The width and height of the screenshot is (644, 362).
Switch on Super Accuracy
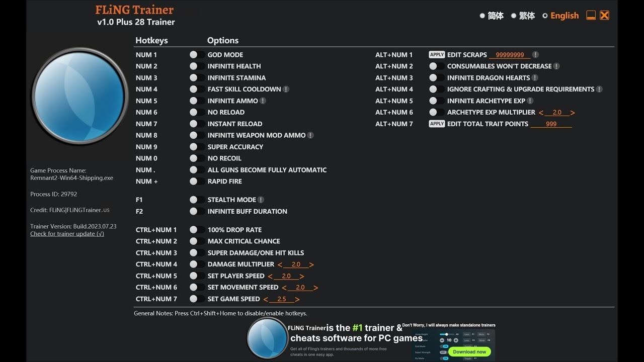pyautogui.click(x=197, y=147)
